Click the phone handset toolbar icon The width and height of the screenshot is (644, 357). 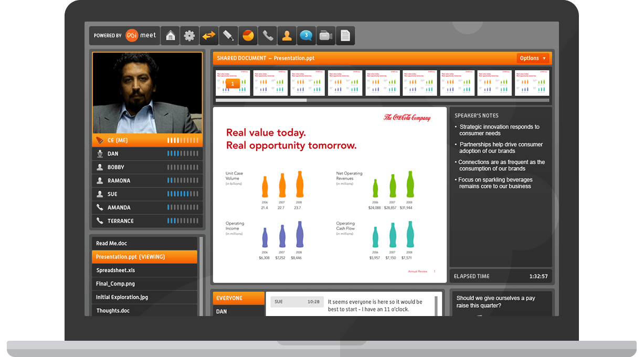coord(268,36)
